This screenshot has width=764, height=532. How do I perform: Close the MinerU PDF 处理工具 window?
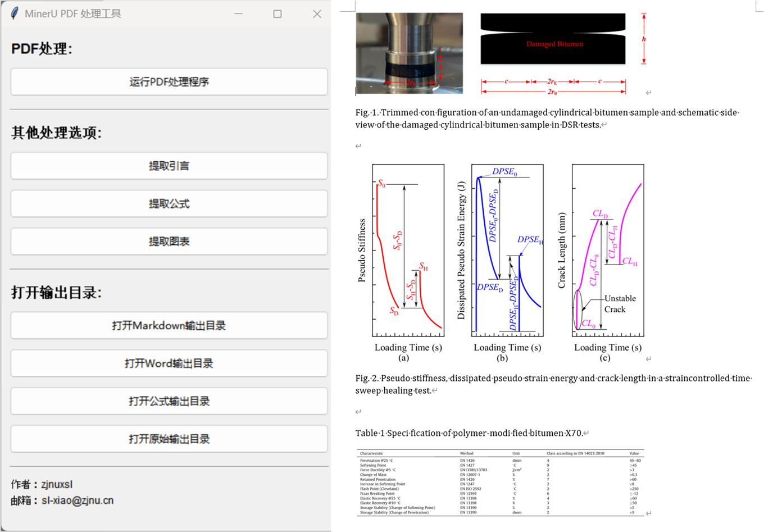point(317,13)
